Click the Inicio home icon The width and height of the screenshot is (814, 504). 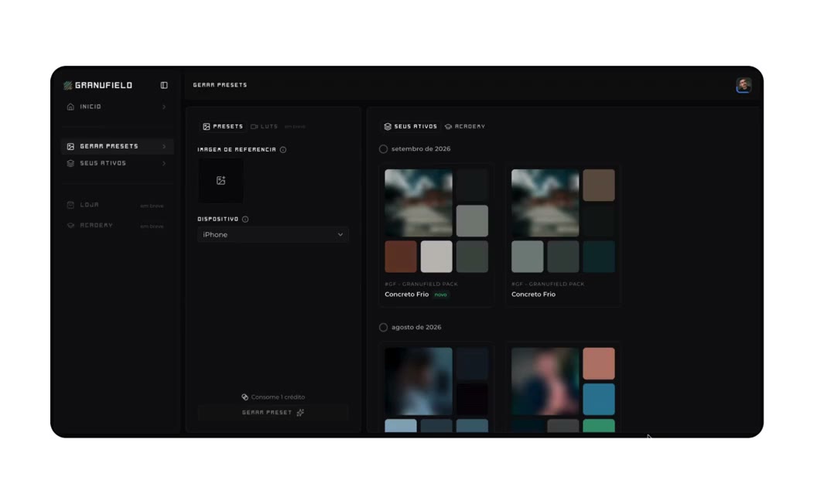(x=70, y=107)
